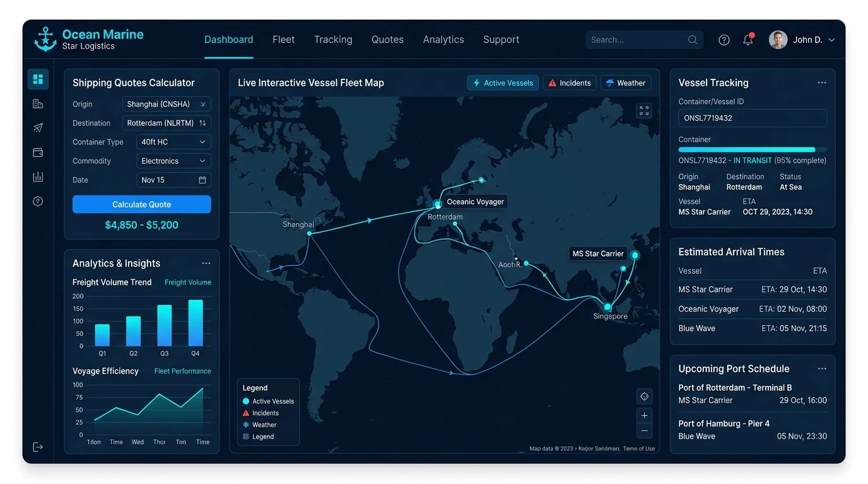Screen dimensions: 868x484
Task: Click the Calculate Quote button
Action: 142,204
